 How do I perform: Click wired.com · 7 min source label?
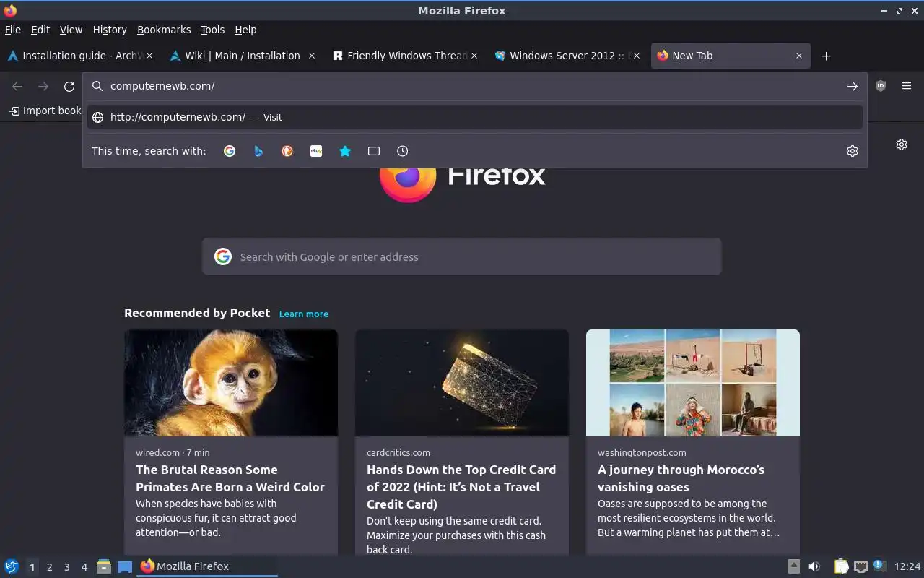(173, 452)
